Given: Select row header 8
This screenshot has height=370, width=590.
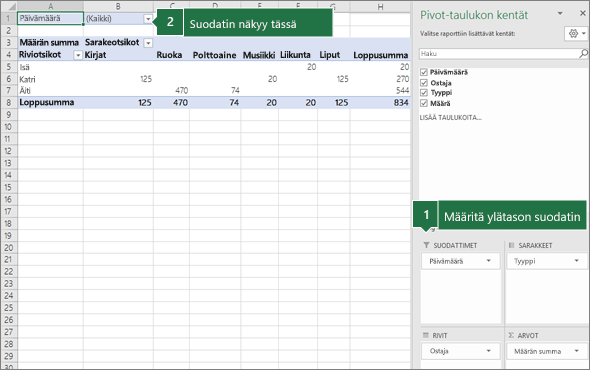Looking at the screenshot, I should (x=9, y=102).
